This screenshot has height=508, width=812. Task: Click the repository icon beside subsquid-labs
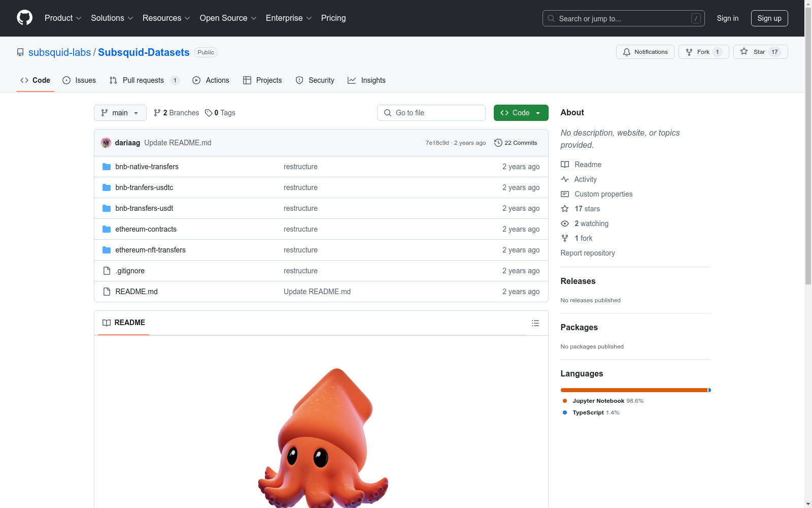pyautogui.click(x=20, y=52)
